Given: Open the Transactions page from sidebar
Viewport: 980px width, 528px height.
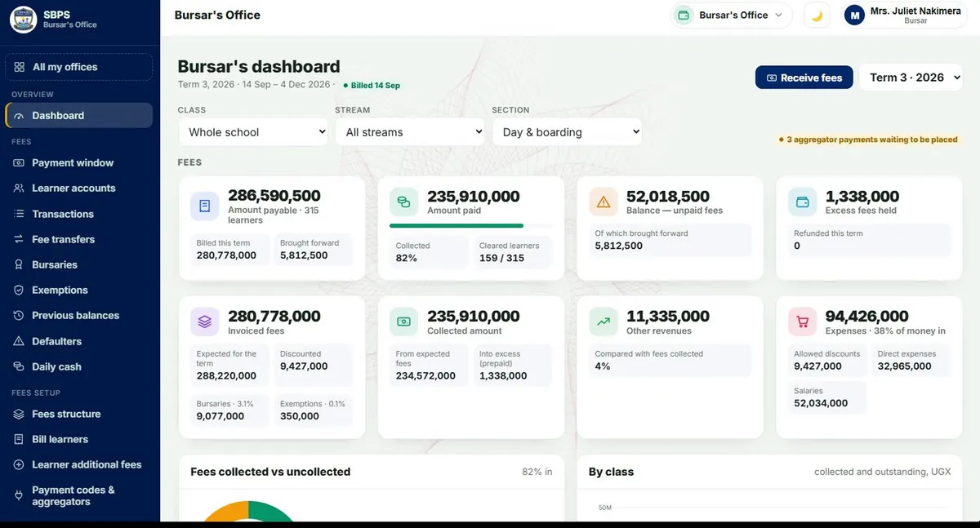Looking at the screenshot, I should [78, 214].
